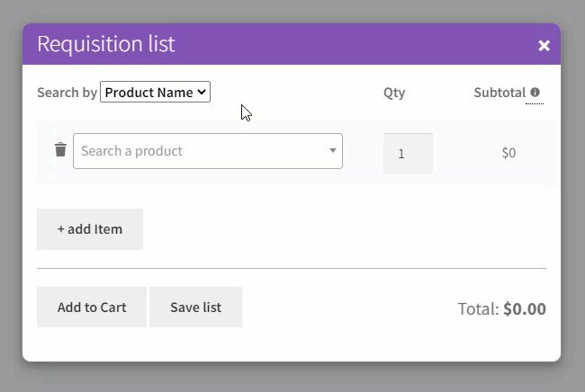The height and width of the screenshot is (392, 585).
Task: Click the Requisition list title text
Action: tap(106, 44)
